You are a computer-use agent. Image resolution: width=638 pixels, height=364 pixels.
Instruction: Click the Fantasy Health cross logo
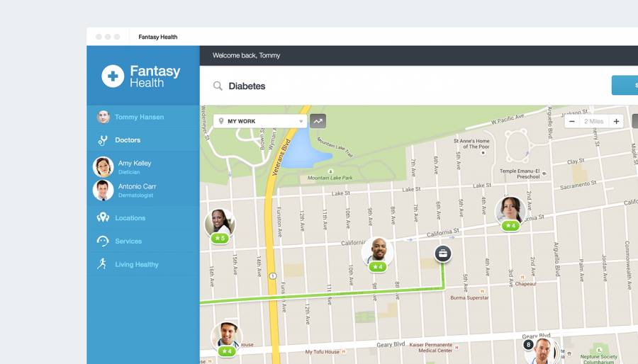113,76
